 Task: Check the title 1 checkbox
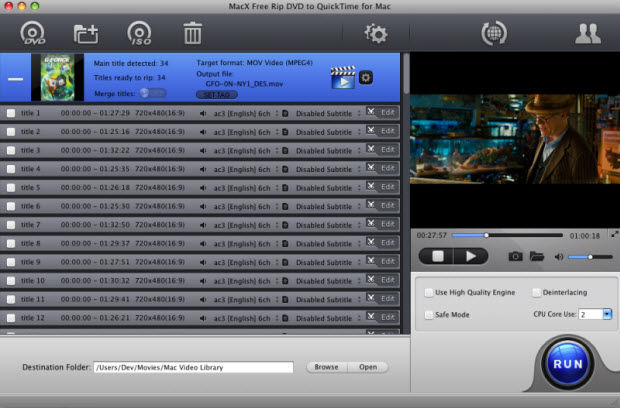click(11, 113)
